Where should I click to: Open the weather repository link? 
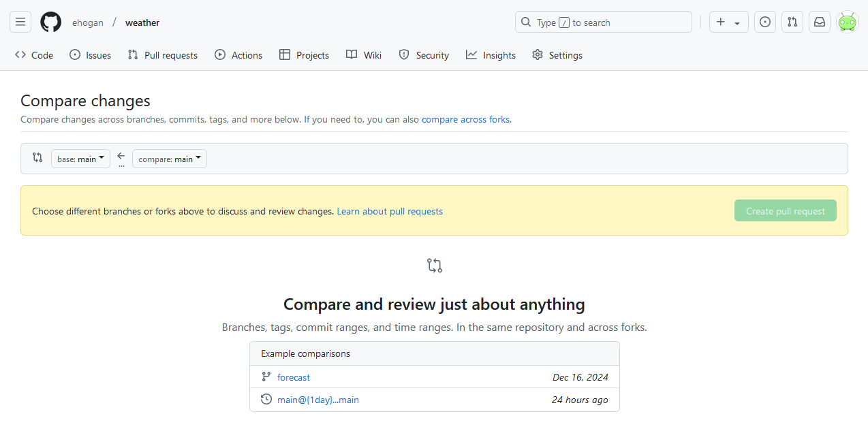point(142,22)
